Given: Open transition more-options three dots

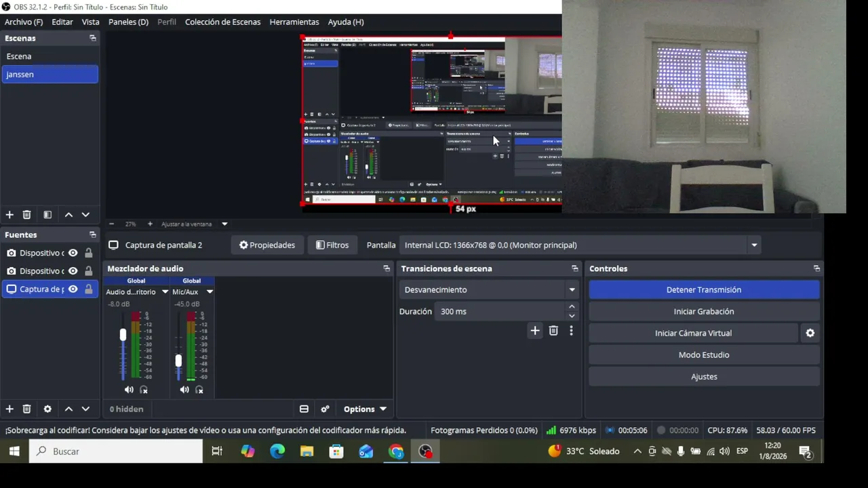Looking at the screenshot, I should (571, 330).
